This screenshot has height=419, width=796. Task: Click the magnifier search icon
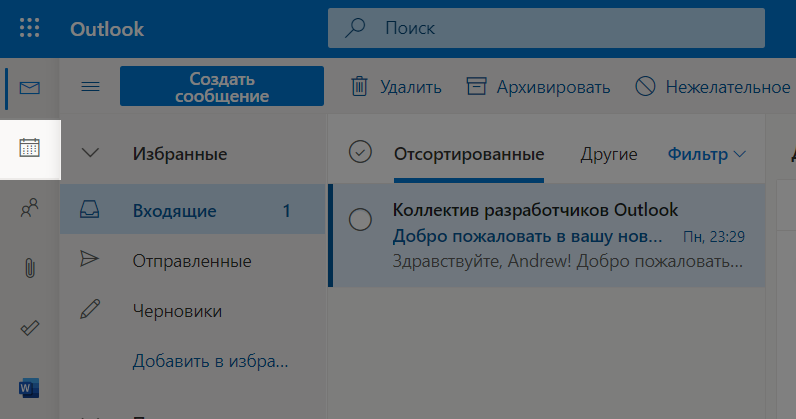click(355, 28)
